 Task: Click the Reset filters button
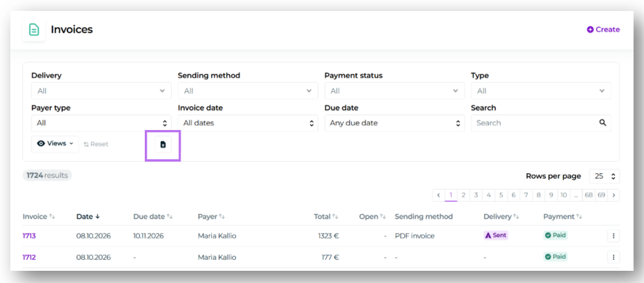[x=96, y=144]
